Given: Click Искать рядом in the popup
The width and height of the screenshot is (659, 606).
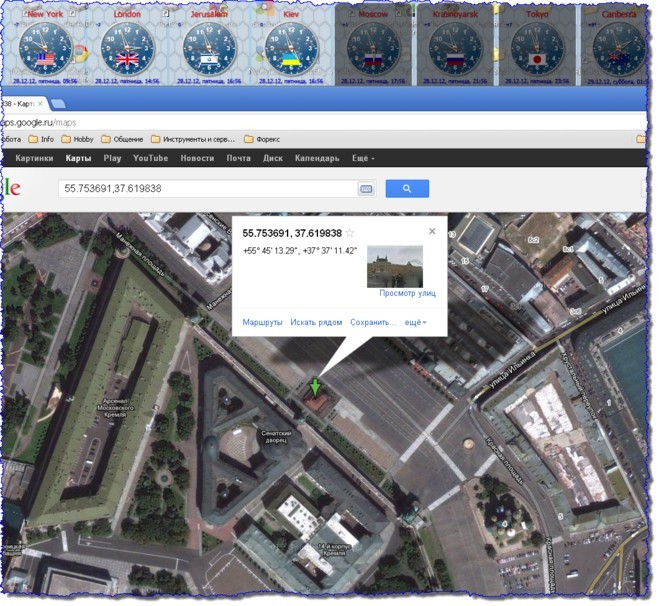Looking at the screenshot, I should coord(316,322).
